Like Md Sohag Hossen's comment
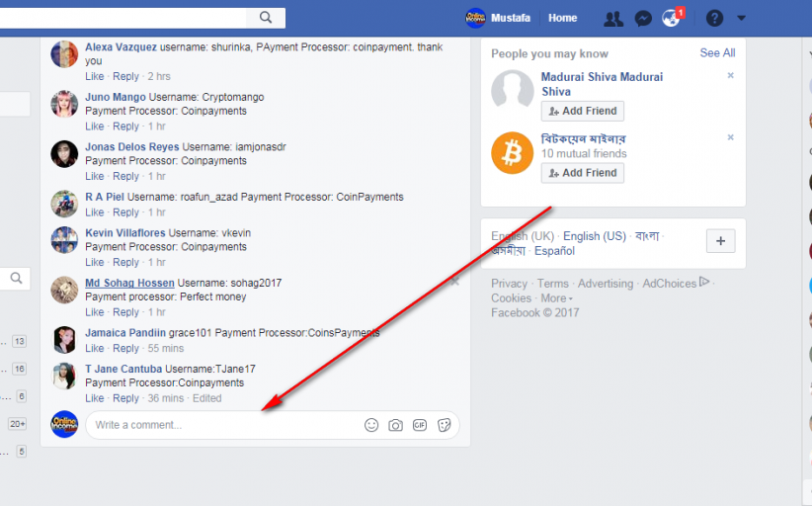The image size is (812, 506). pos(94,312)
